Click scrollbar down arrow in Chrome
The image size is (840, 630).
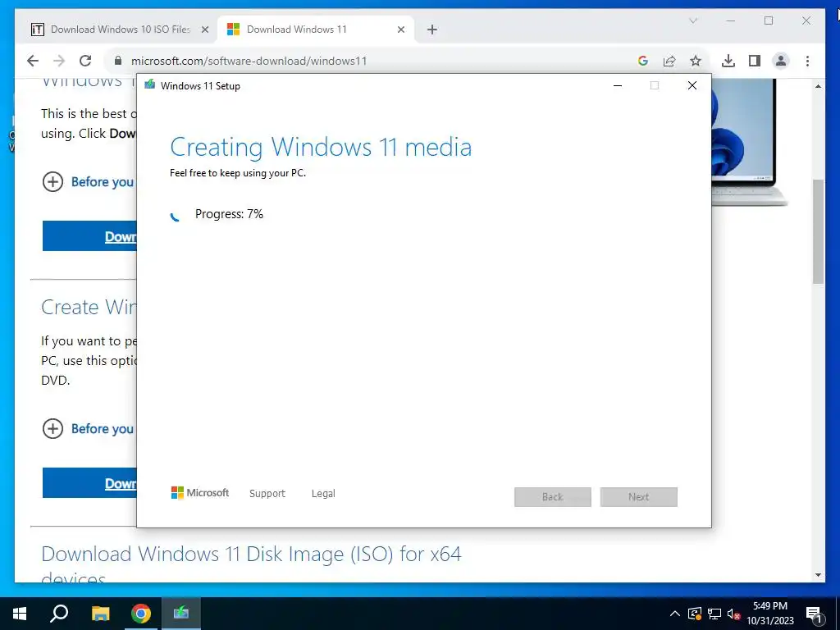(818, 575)
